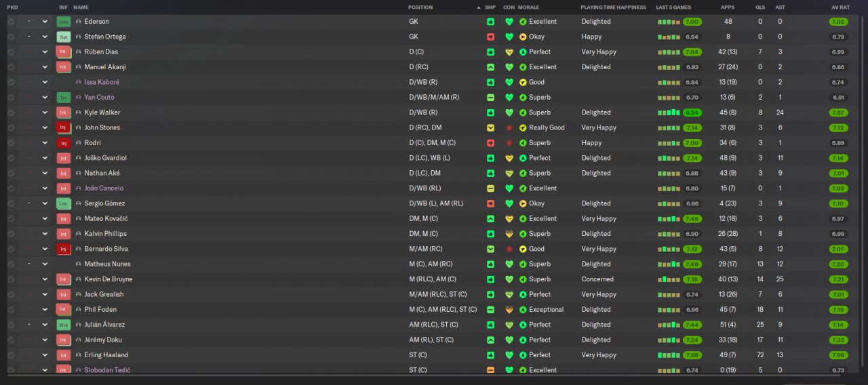Click Stefan Ortega's red sharpness arrow icon

tap(490, 37)
